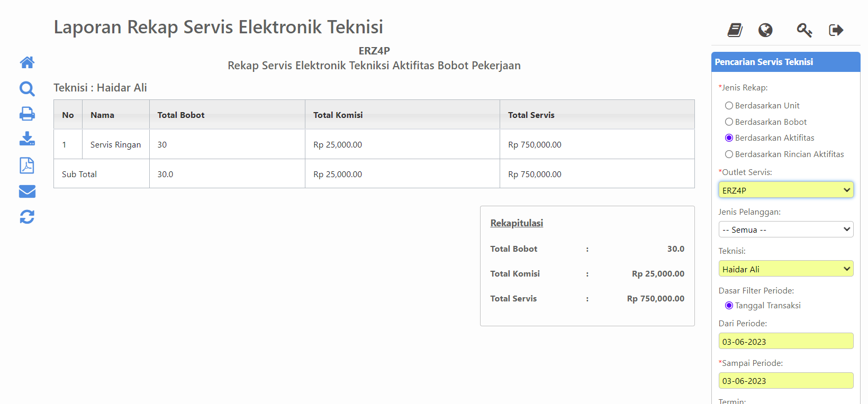Viewport: 868px width, 404px height.
Task: Refresh report using circular arrows icon
Action: point(27,217)
